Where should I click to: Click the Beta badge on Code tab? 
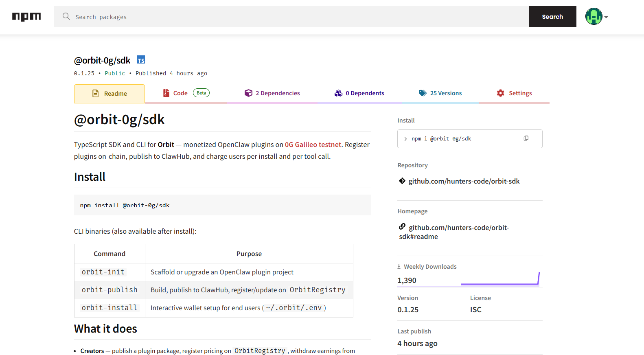(201, 93)
